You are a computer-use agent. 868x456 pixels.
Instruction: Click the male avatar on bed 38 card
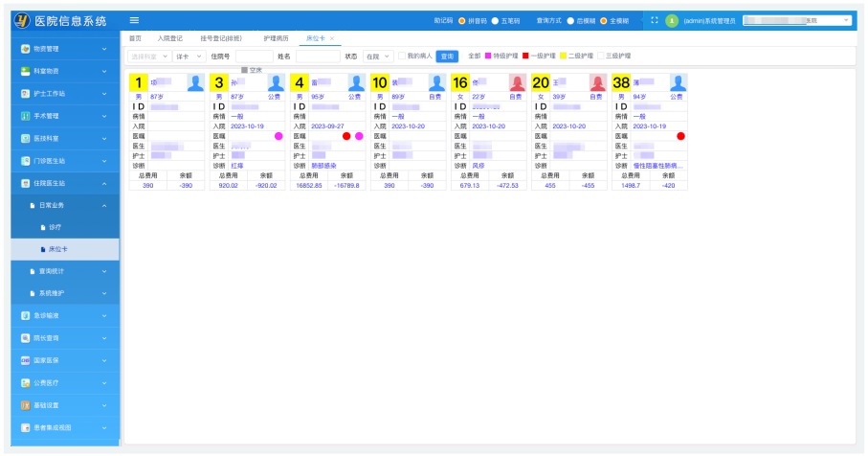679,82
